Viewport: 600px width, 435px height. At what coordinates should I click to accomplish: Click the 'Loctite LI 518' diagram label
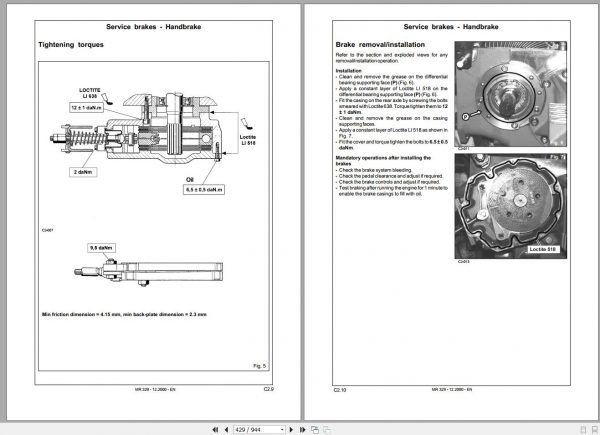coord(248,140)
